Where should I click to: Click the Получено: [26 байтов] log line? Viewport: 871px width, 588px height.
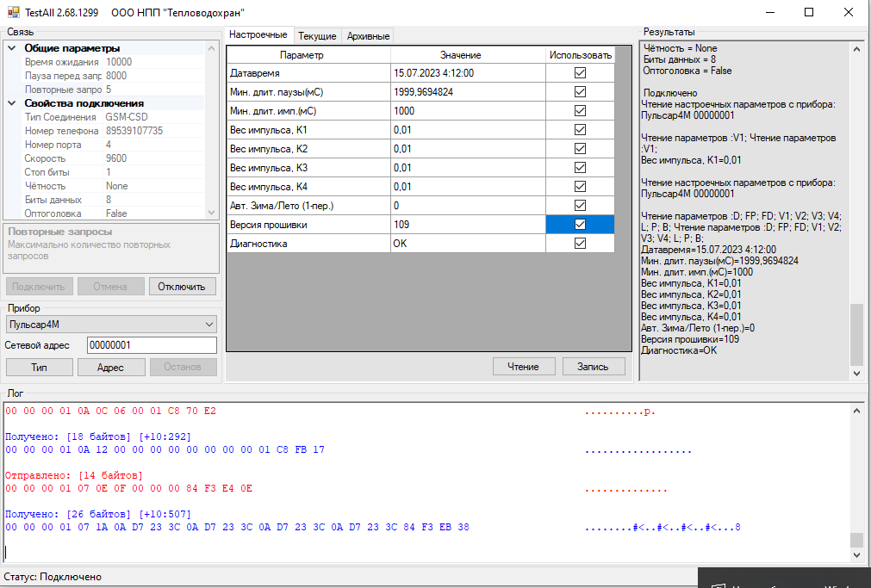(97, 514)
